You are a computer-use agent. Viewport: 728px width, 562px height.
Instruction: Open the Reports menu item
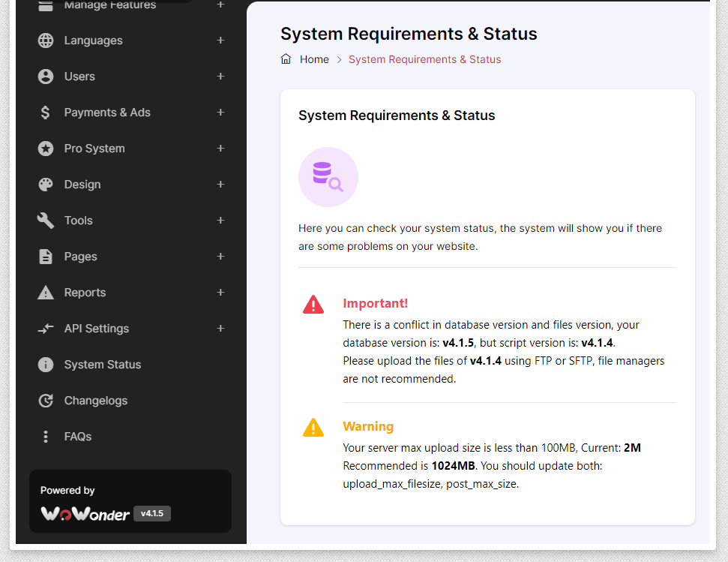click(85, 293)
